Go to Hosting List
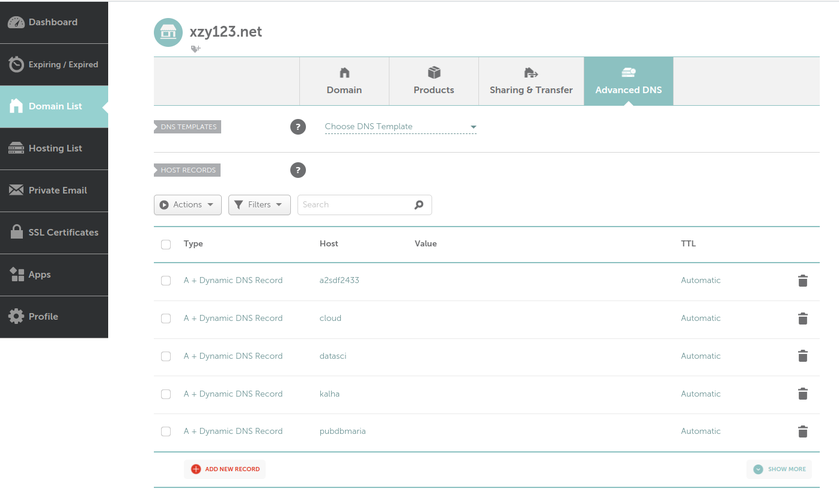Screen dimensions: 839x497 (54, 148)
